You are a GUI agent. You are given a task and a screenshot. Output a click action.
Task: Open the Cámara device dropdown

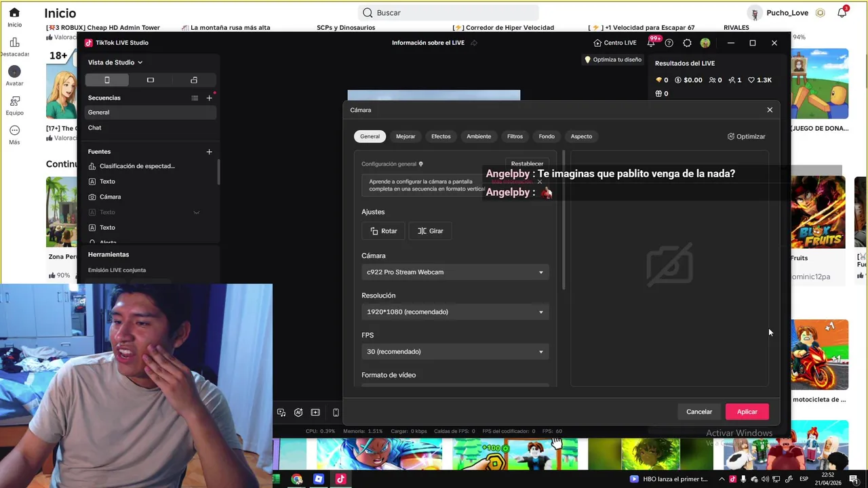click(x=455, y=272)
